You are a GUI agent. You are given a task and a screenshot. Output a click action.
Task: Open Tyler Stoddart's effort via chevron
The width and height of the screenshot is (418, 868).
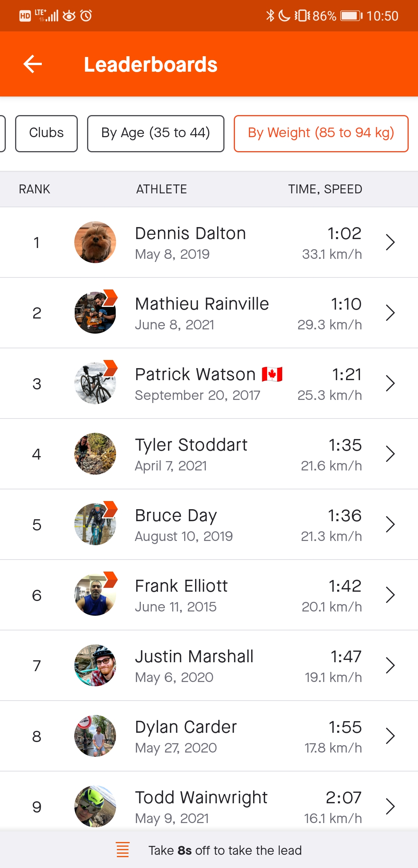[x=390, y=454]
